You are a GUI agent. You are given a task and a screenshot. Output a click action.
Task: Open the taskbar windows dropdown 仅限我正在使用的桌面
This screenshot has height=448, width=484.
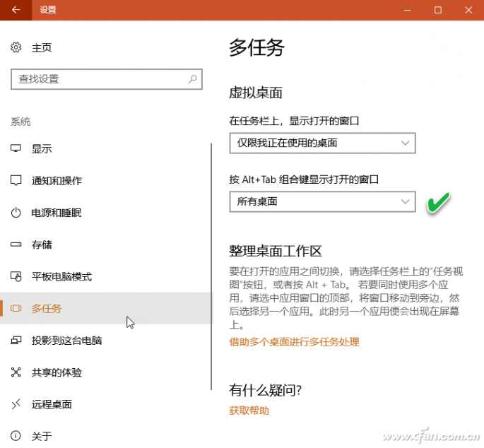click(x=323, y=143)
